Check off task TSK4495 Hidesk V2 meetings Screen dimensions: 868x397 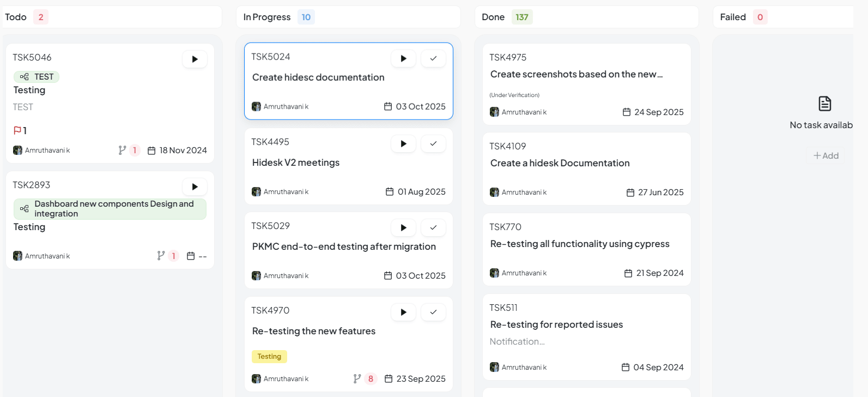[433, 143]
